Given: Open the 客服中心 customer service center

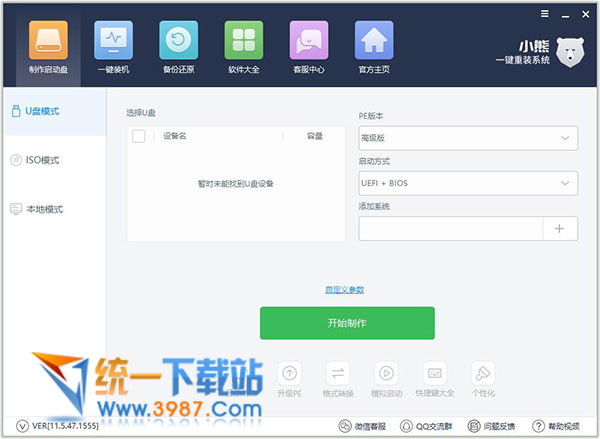Looking at the screenshot, I should [308, 47].
